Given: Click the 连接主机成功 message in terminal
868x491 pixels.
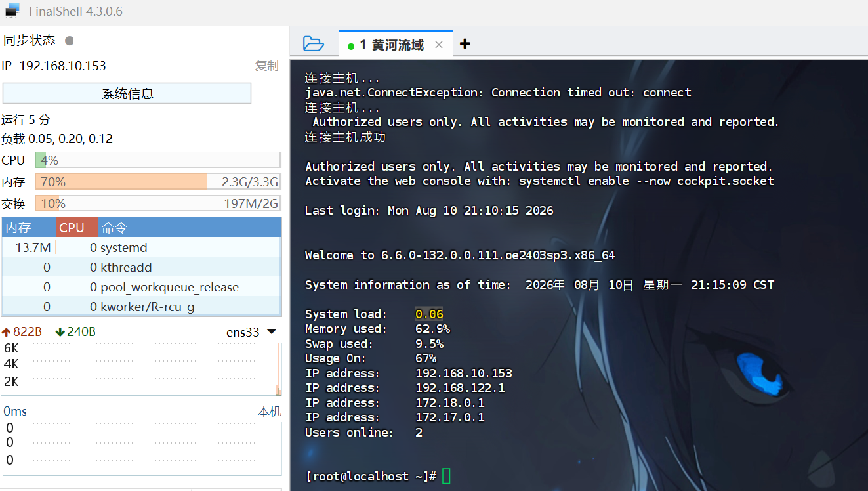Looking at the screenshot, I should (x=346, y=137).
